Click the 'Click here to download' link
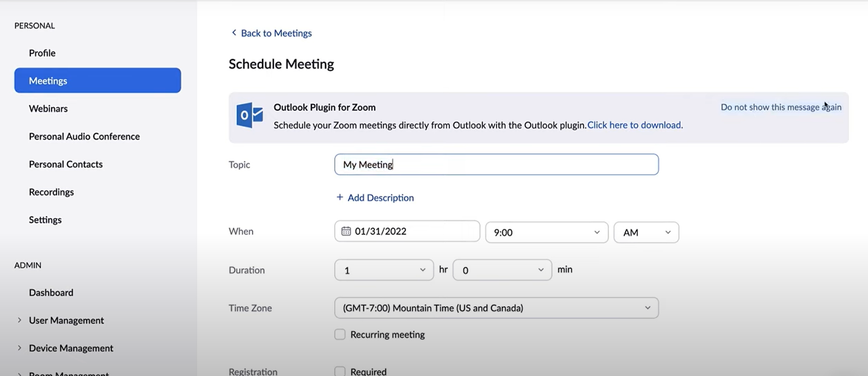 (x=635, y=125)
